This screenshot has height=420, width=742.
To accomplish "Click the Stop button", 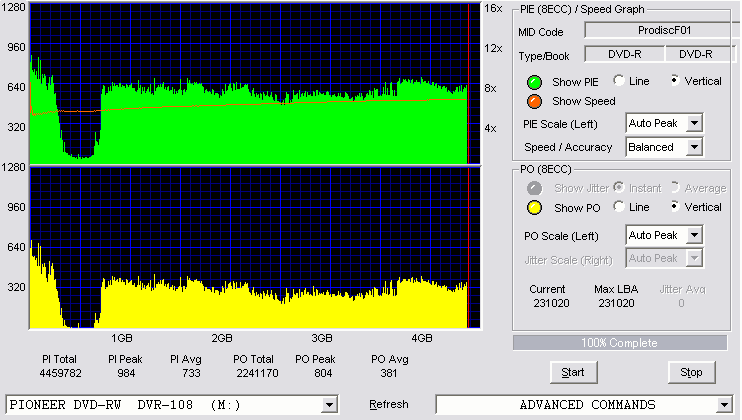I will point(691,373).
